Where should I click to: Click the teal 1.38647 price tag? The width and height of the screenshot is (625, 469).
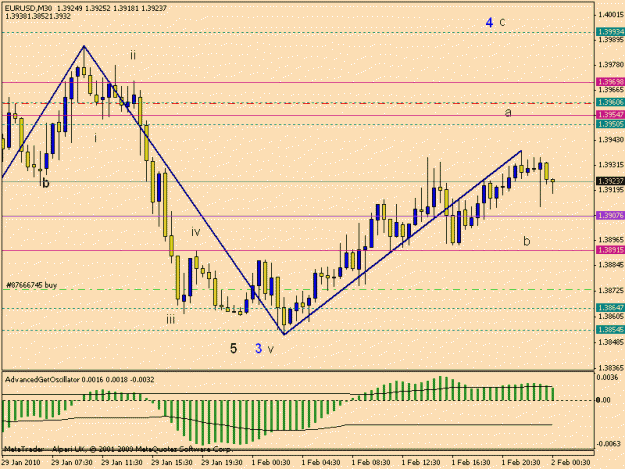click(610, 308)
